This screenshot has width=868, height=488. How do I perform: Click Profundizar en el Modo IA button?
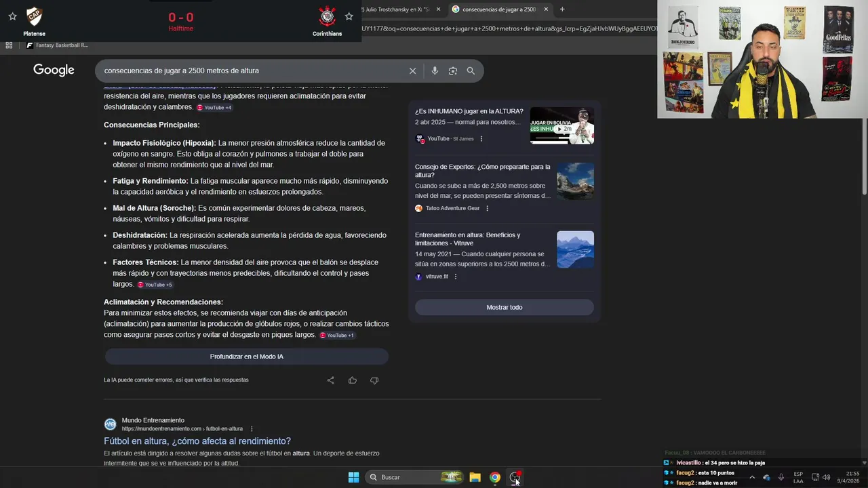coord(246,357)
